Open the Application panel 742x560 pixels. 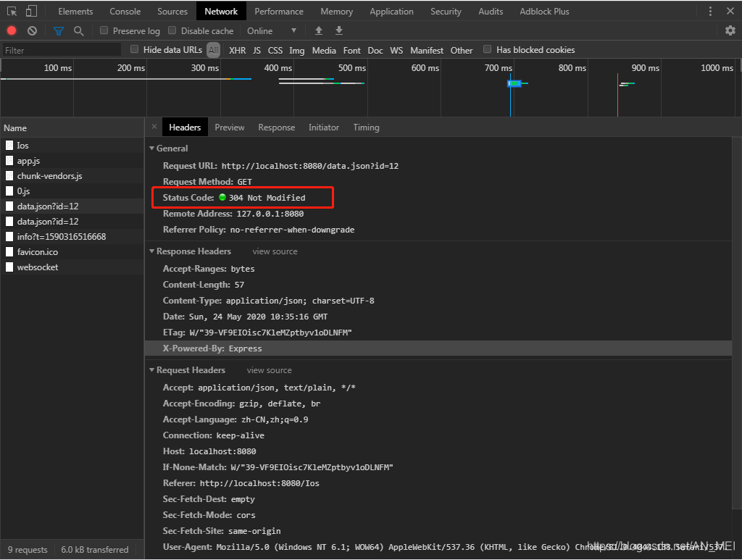[x=391, y=12]
